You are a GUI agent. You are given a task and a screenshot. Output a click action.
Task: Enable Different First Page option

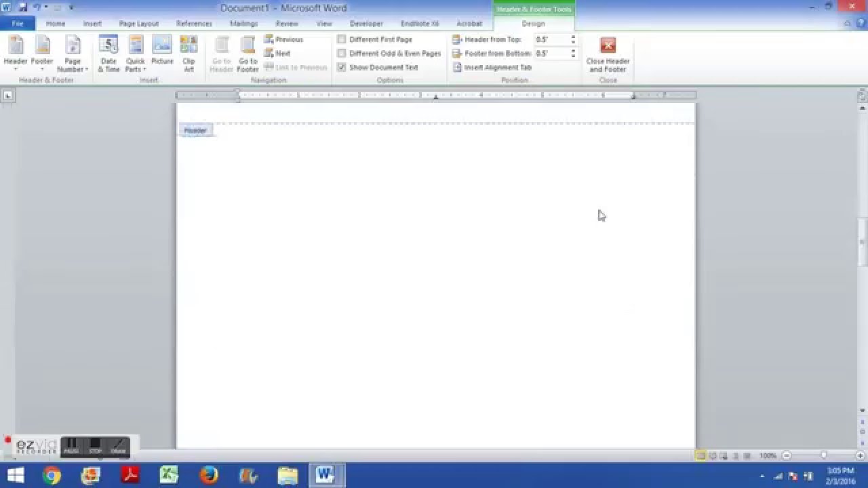375,39
